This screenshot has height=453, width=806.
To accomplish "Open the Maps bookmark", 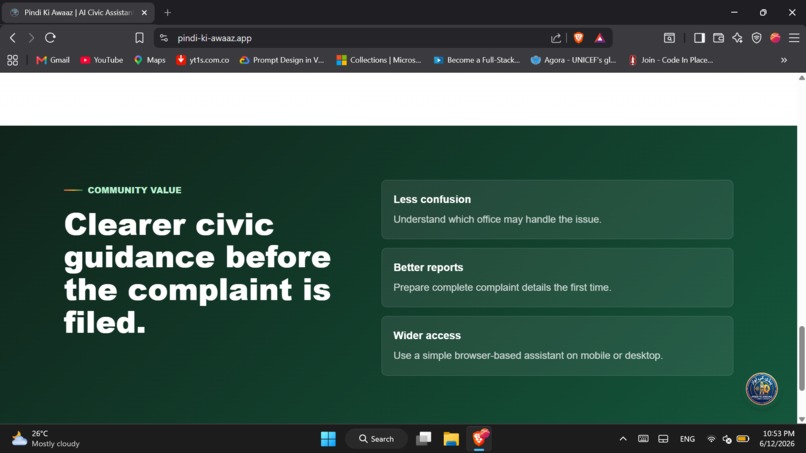I will point(150,60).
